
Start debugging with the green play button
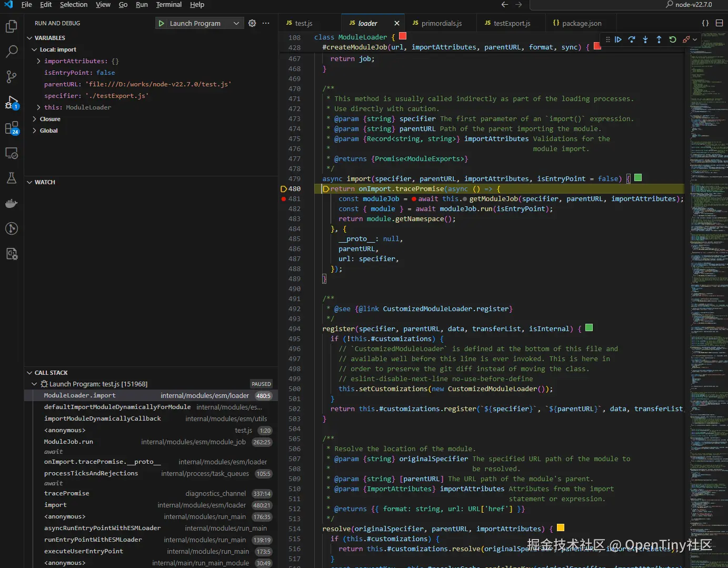(161, 23)
